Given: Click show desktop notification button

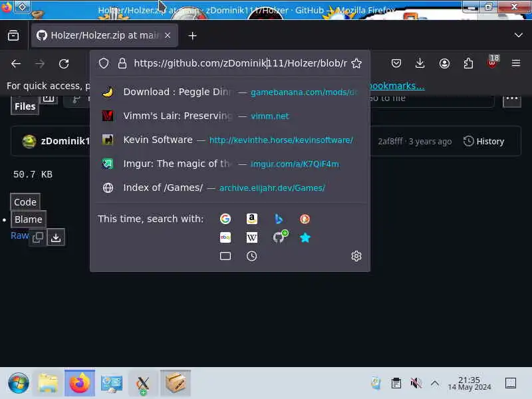Looking at the screenshot, I should 511,384.
